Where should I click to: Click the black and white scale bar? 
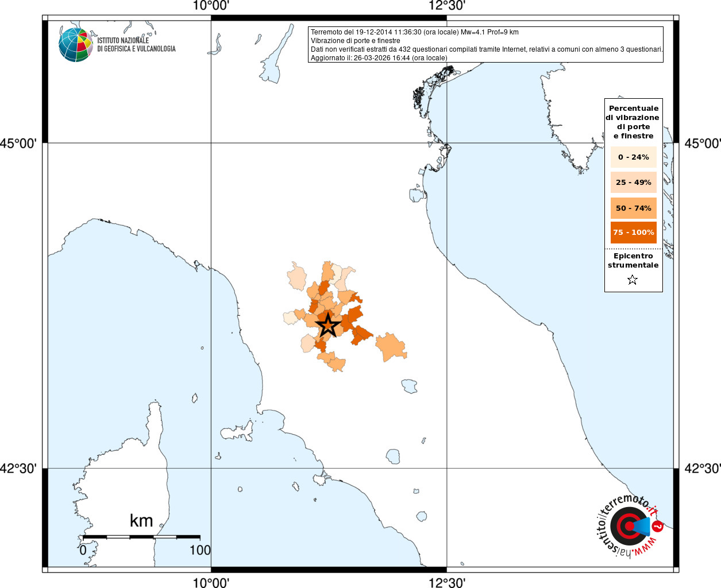141,536
